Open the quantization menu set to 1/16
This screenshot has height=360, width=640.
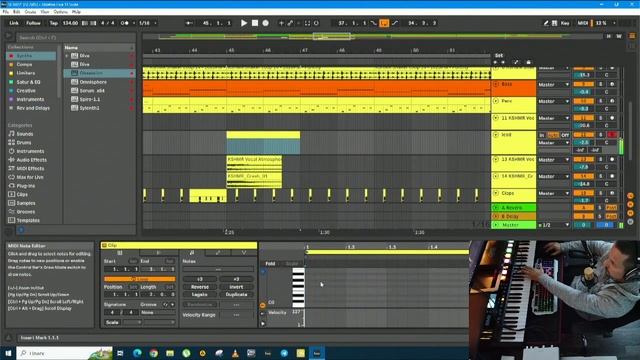[x=147, y=23]
